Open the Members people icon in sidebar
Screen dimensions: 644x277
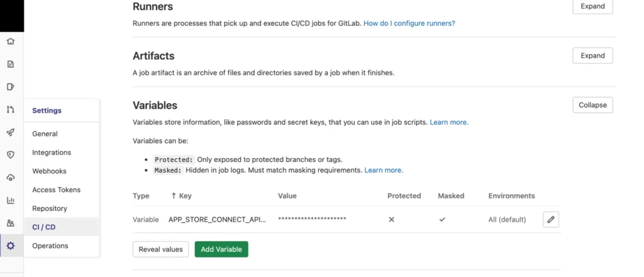(x=11, y=223)
